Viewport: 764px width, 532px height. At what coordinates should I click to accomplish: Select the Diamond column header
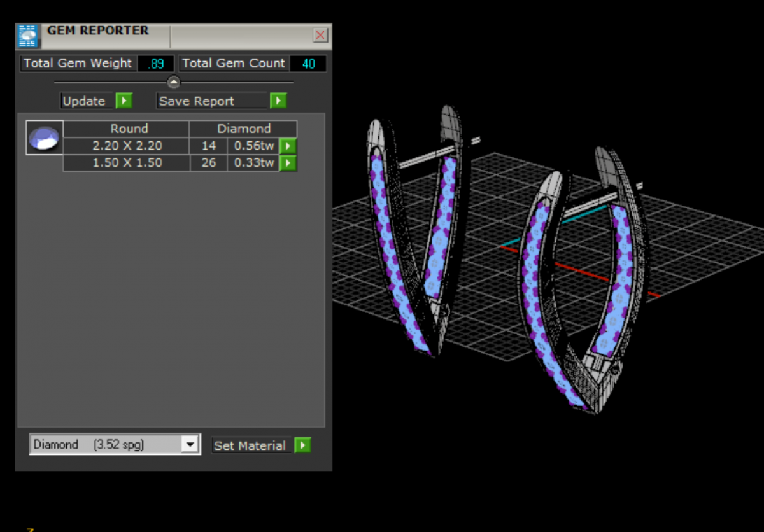(x=244, y=129)
